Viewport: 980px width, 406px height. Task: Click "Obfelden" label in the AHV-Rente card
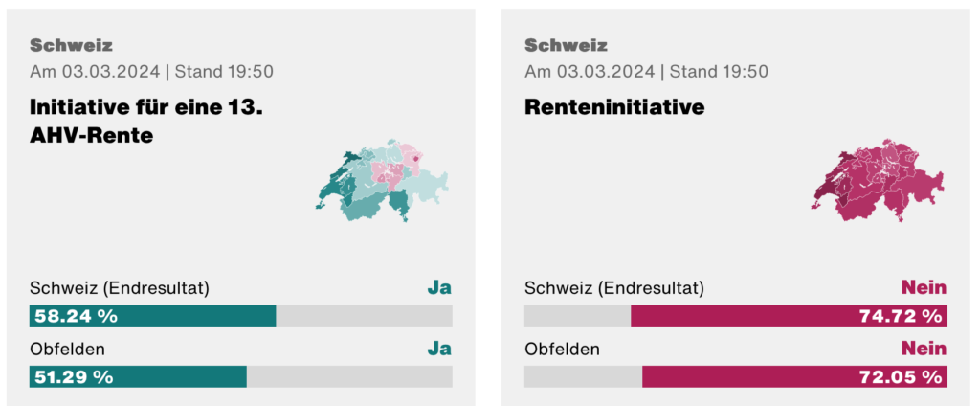coord(68,349)
